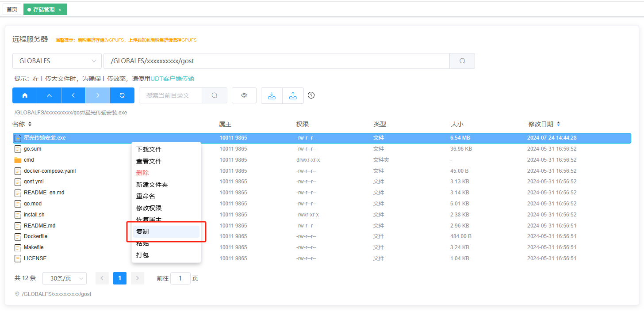Open the 30条/页 page size dropdown

(65, 278)
